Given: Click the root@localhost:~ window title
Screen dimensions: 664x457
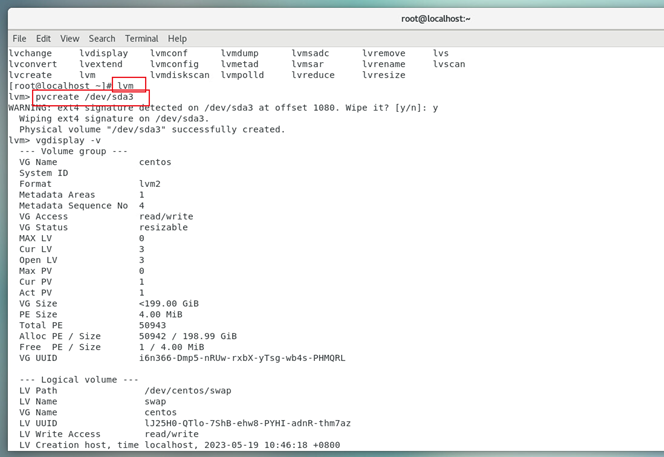Looking at the screenshot, I should point(436,19).
